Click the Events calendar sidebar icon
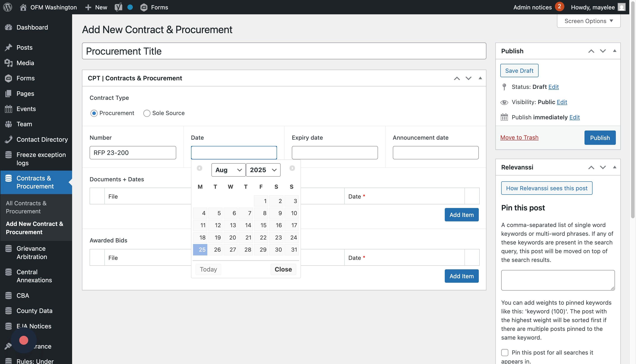 (x=9, y=109)
